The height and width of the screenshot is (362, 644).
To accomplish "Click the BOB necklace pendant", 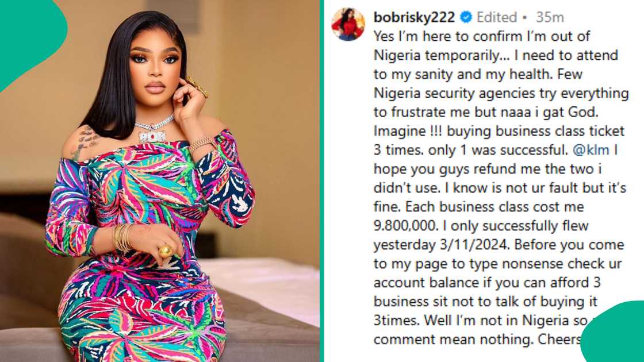I will point(152,136).
